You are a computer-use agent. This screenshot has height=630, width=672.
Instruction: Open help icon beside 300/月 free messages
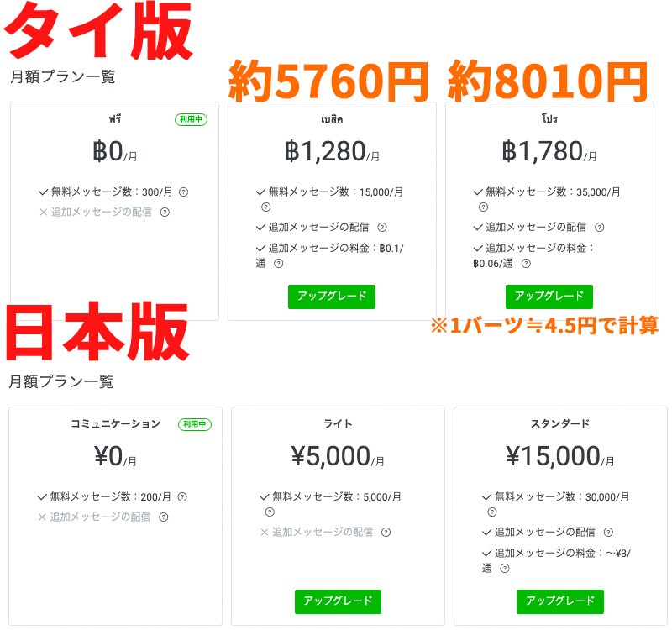[x=183, y=192]
